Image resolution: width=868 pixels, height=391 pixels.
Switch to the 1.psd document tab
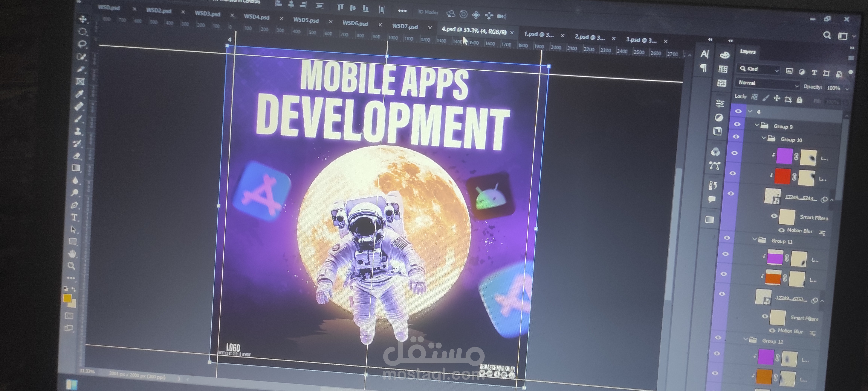point(539,34)
